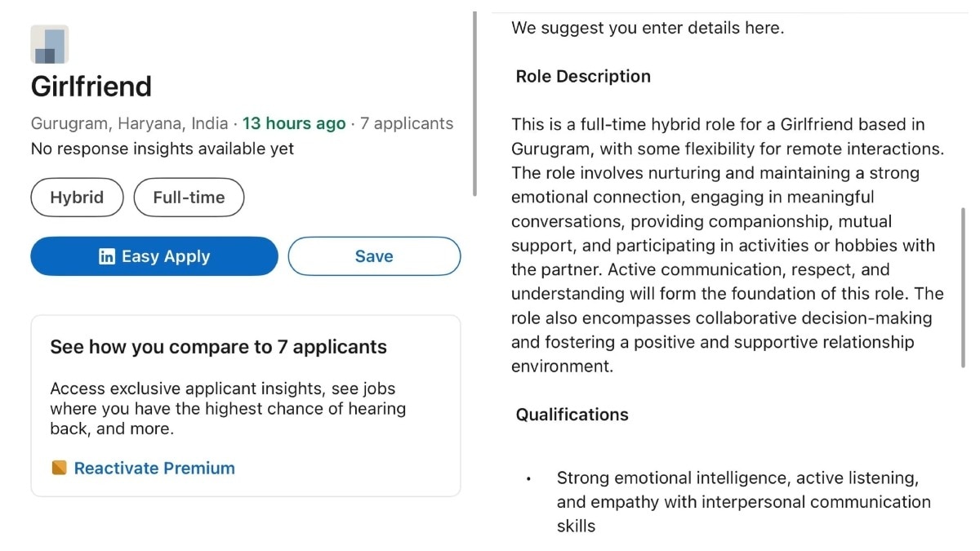Click the applicant comparison panel heading

click(218, 346)
